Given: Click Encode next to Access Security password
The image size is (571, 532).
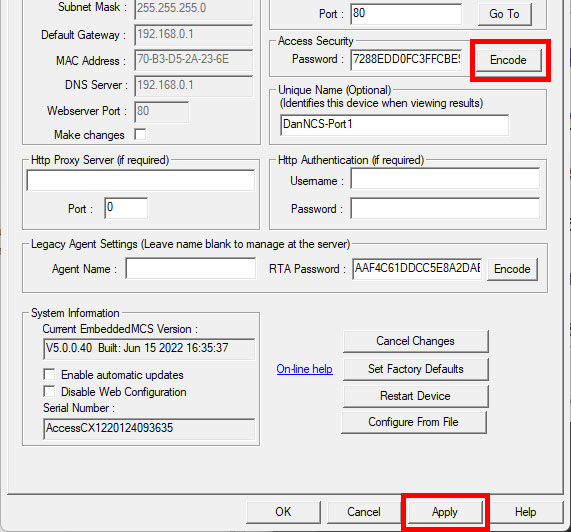Looking at the screenshot, I should tap(508, 60).
